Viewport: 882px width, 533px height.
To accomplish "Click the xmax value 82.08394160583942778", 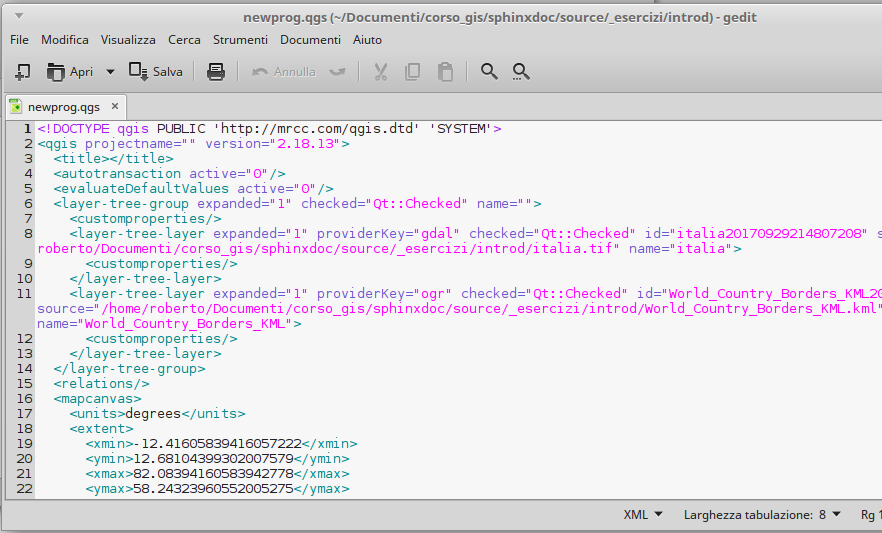I will [x=213, y=474].
